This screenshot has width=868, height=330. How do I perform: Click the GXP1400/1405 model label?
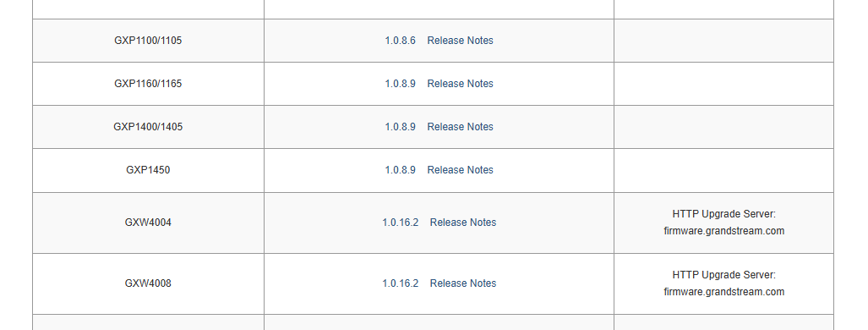148,127
